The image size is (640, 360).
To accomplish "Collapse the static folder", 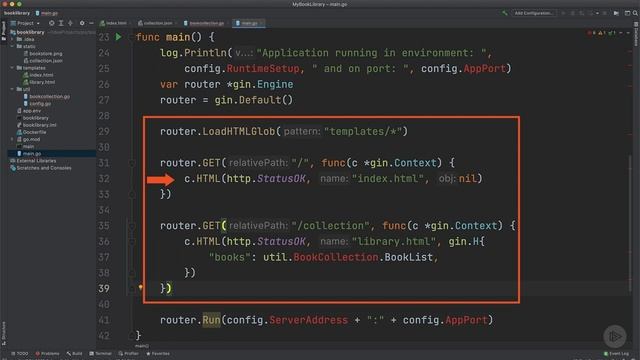I will pyautogui.click(x=12, y=47).
